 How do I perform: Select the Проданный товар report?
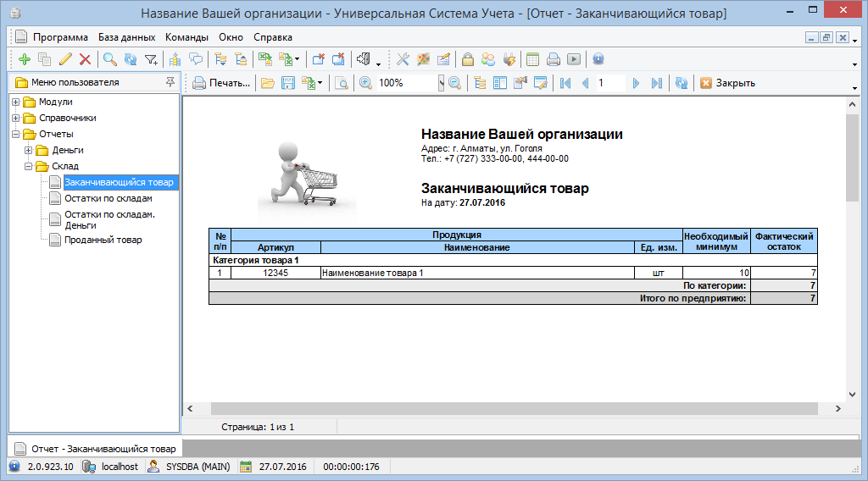point(103,240)
